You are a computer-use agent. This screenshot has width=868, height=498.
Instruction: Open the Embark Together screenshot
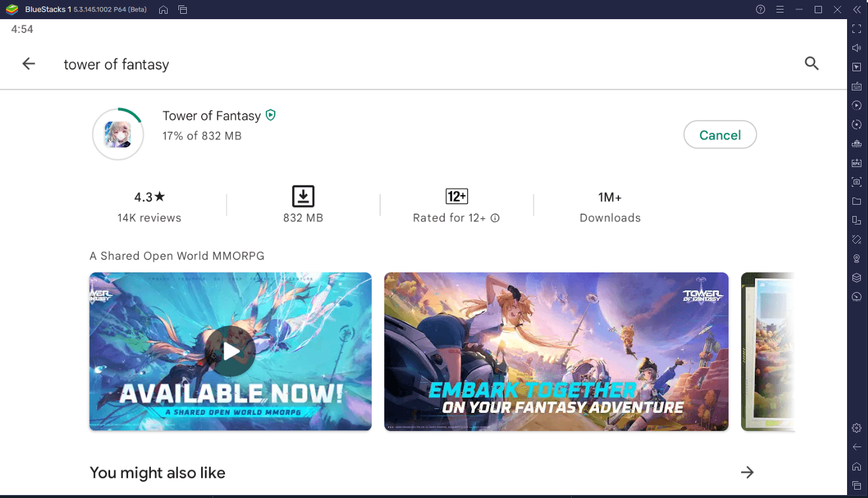tap(556, 351)
